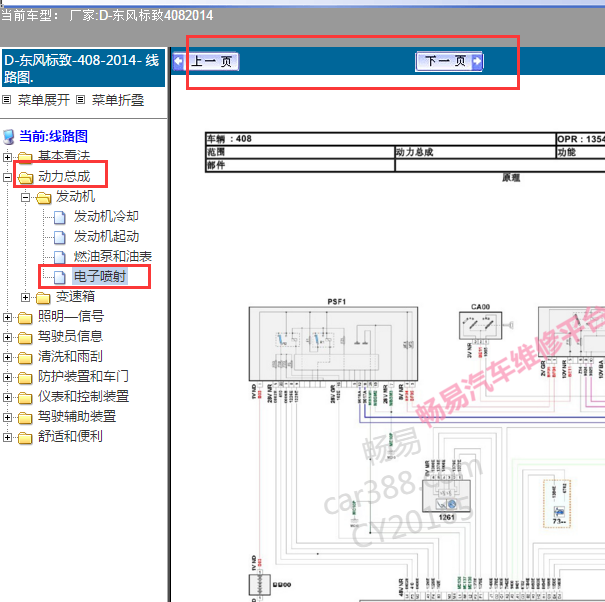Expand the 仪表和控制装置 folder
Image resolution: width=605 pixels, height=602 pixels.
click(x=7, y=397)
